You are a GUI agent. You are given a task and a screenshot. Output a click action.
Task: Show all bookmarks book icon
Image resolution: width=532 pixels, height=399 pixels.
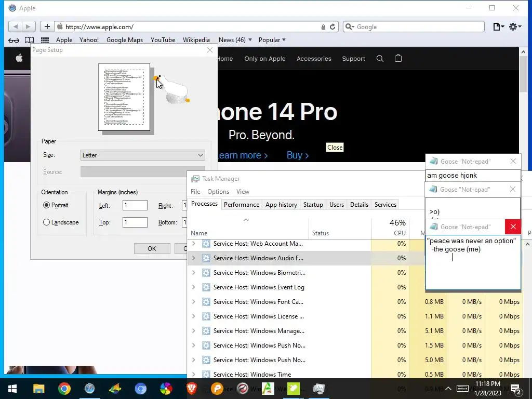click(30, 40)
